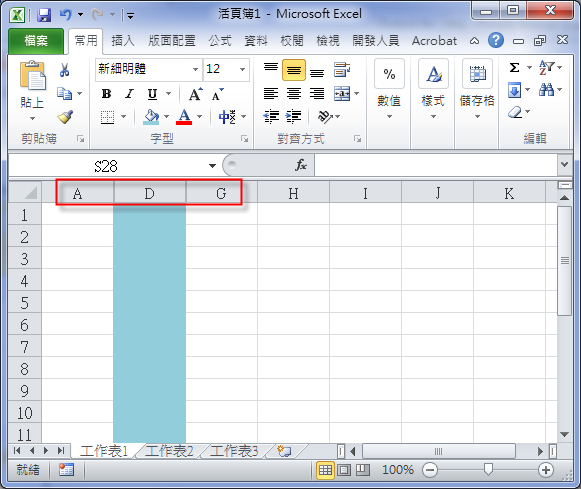Toggle Underline formatting
This screenshot has width=581, height=489.
tap(152, 94)
